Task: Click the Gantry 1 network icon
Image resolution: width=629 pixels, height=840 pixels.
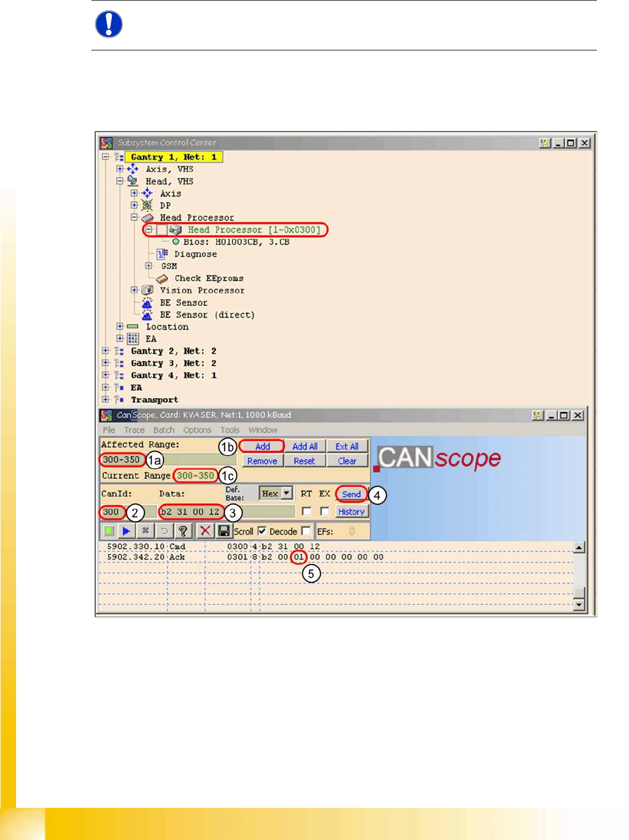Action: pos(118,157)
